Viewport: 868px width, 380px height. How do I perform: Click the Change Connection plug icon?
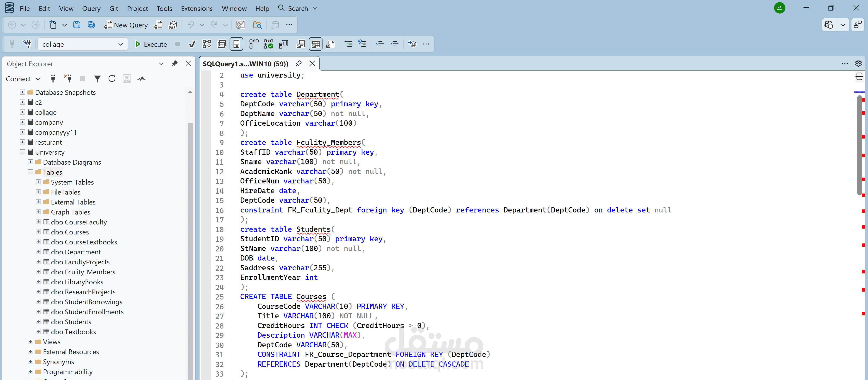pyautogui.click(x=27, y=44)
